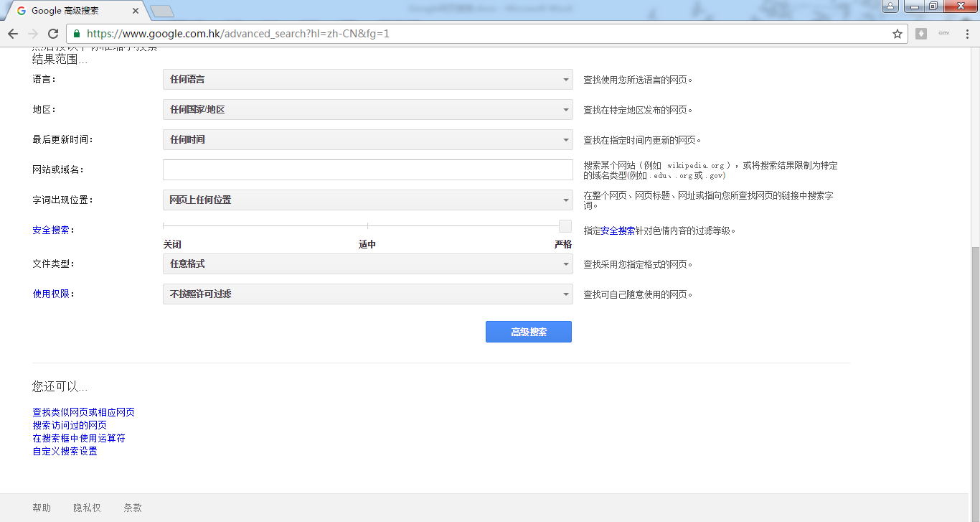This screenshot has width=980, height=522.
Task: Click the download extension icon in toolbar
Action: tap(921, 34)
